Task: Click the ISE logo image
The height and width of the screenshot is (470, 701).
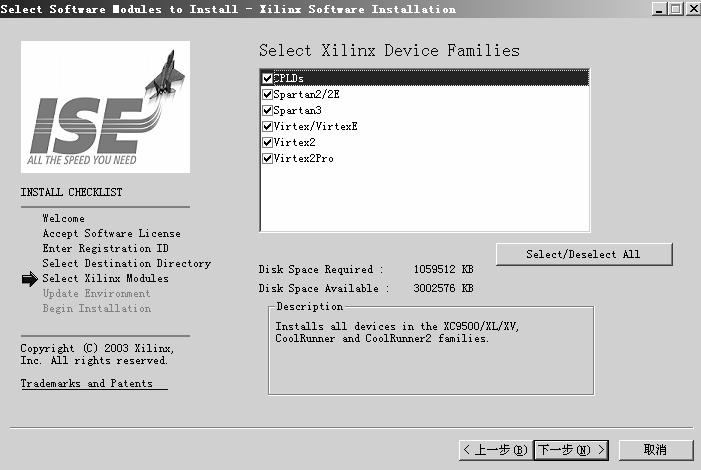Action: [x=106, y=107]
